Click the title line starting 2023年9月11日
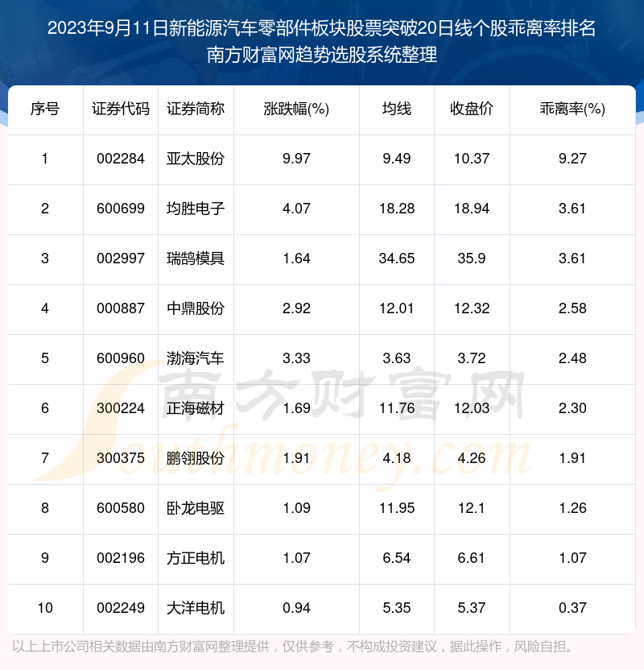 tap(321, 28)
